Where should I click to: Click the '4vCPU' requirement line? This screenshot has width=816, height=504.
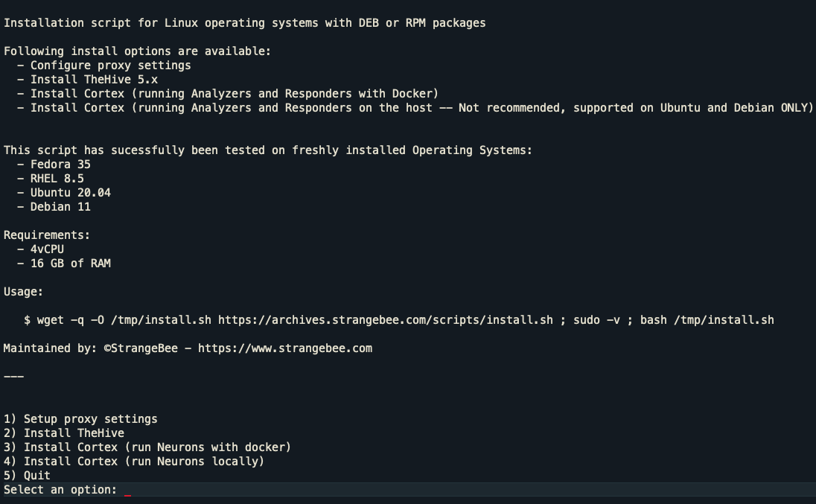tap(47, 249)
